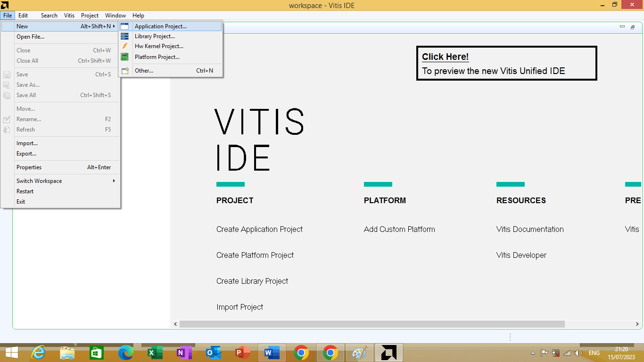
Task: Open the Vitis menu
Action: point(69,16)
